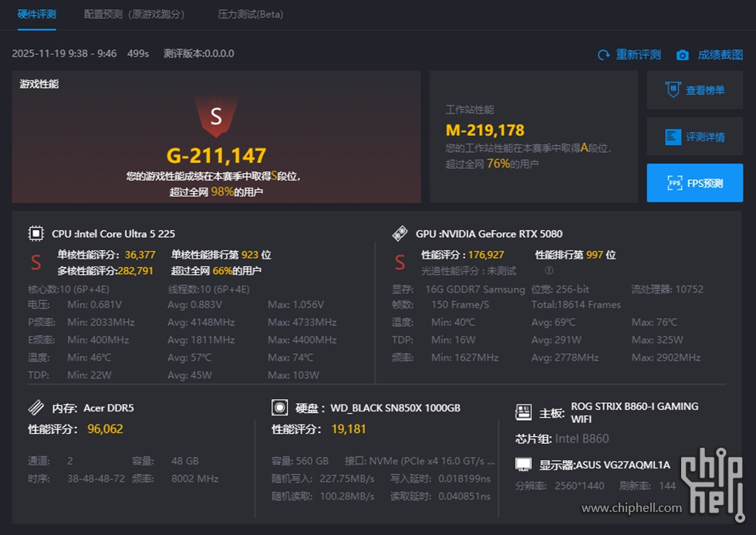
Task: Click the 成绩截图 link text
Action: 720,55
